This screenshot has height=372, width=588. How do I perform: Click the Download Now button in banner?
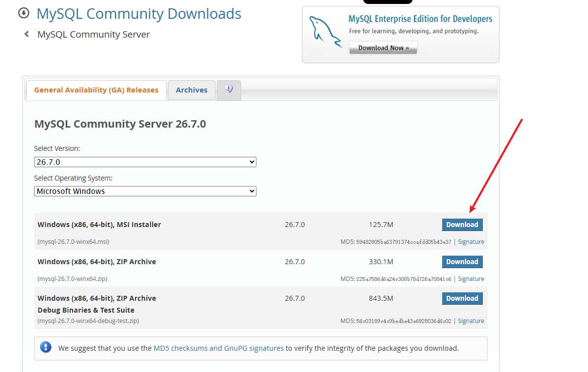[x=383, y=48]
